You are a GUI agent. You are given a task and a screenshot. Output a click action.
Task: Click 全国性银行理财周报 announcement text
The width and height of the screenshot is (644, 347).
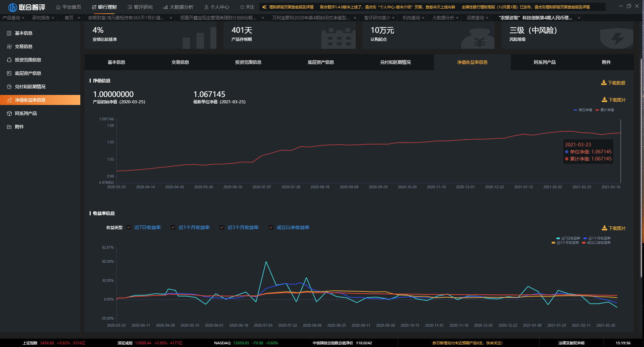pyautogui.click(x=526, y=7)
